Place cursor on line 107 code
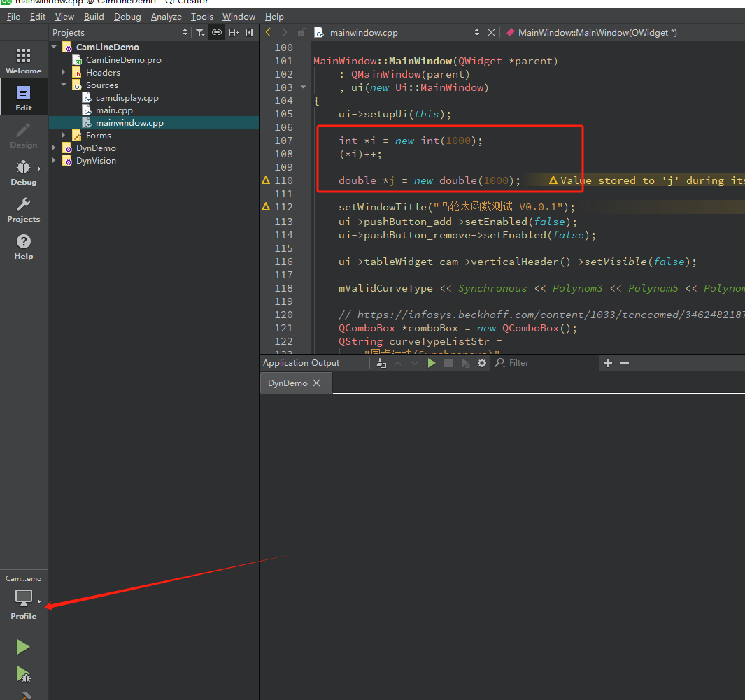This screenshot has height=700, width=745. point(411,141)
